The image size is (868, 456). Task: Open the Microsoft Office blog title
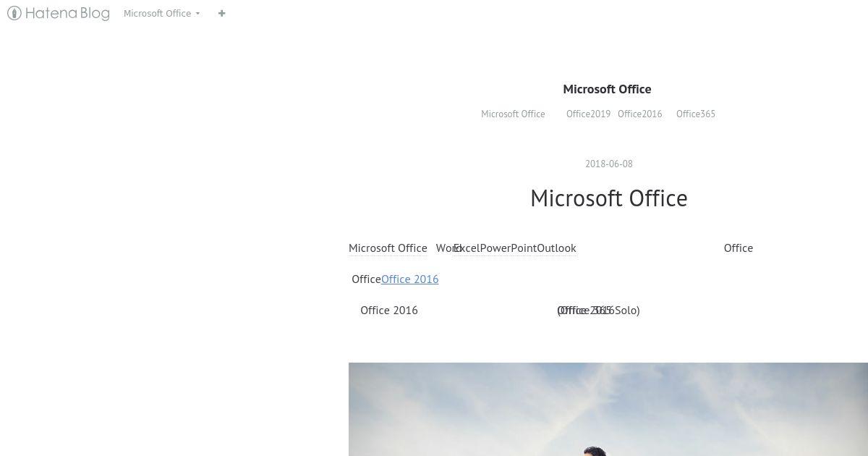coord(607,89)
